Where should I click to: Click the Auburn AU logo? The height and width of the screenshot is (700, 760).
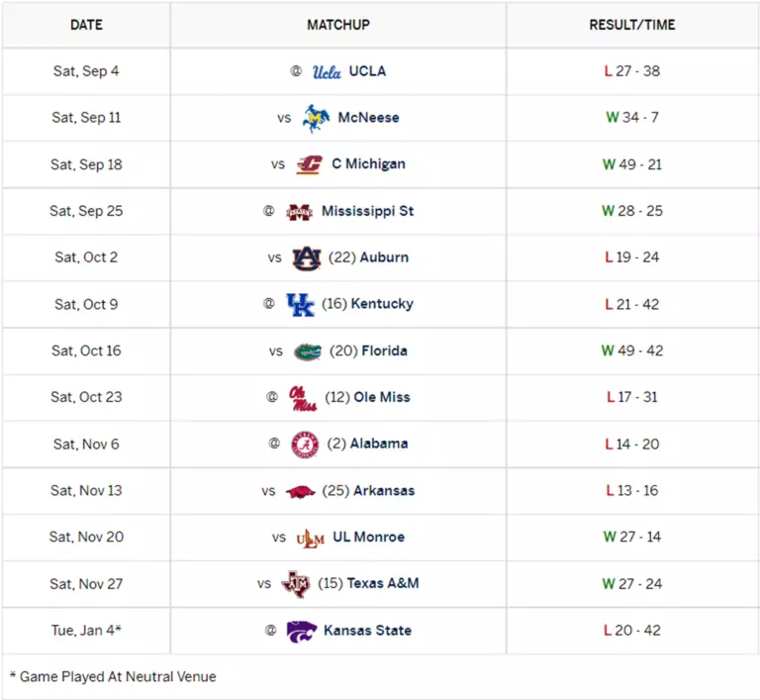(x=307, y=258)
